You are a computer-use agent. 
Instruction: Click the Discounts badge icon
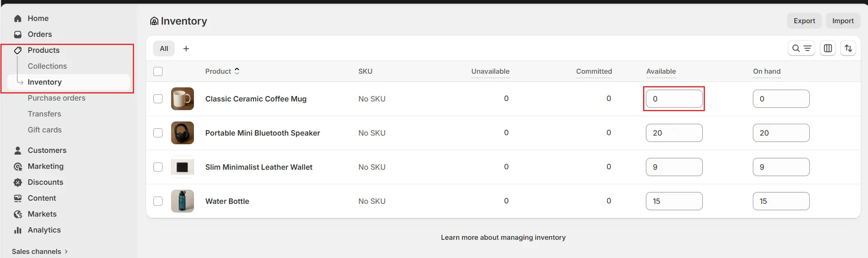click(18, 182)
